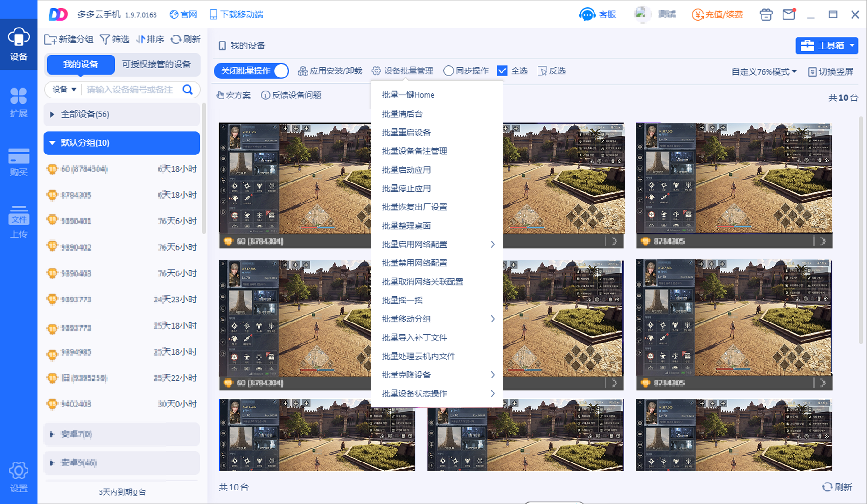867x504 pixels.
Task: Open the mail messages icon
Action: [789, 14]
